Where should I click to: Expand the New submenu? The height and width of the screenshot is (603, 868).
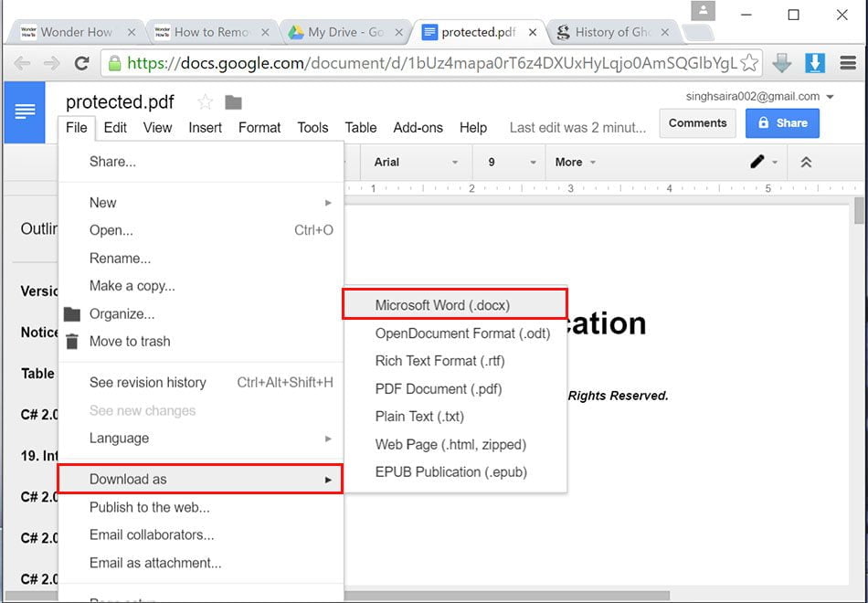201,203
